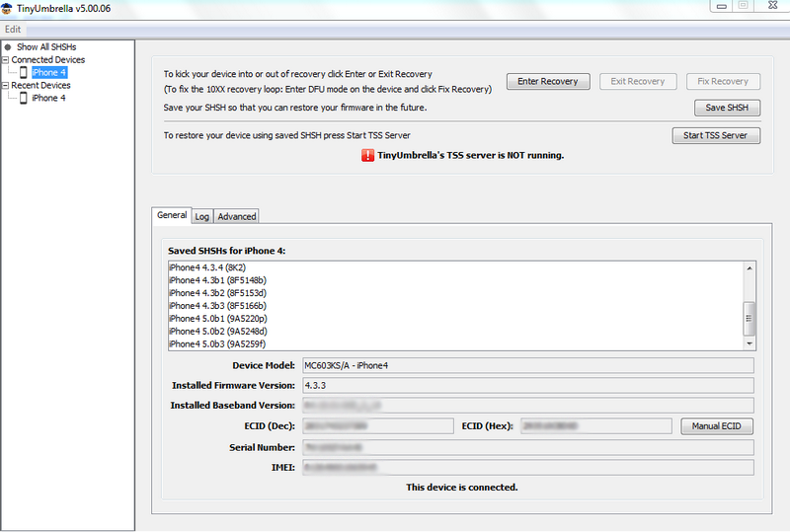Click the Installed Firmware Version field

[x=528, y=385]
